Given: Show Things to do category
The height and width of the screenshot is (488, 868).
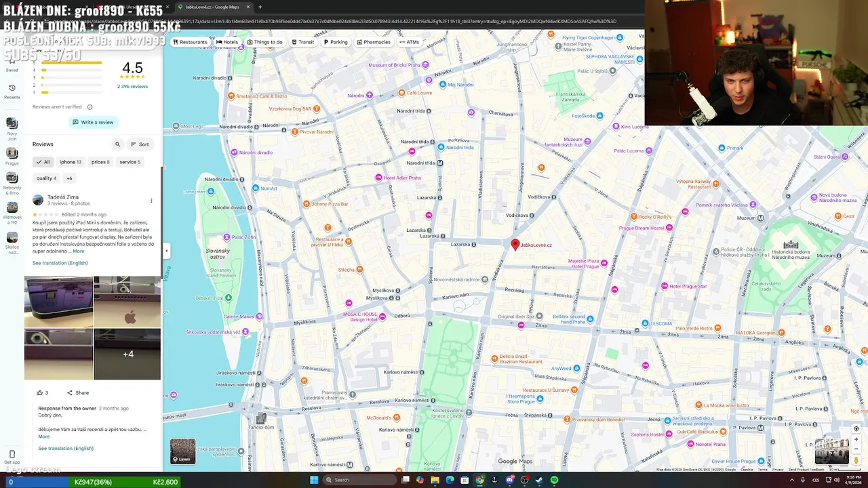Looking at the screenshot, I should coord(264,42).
